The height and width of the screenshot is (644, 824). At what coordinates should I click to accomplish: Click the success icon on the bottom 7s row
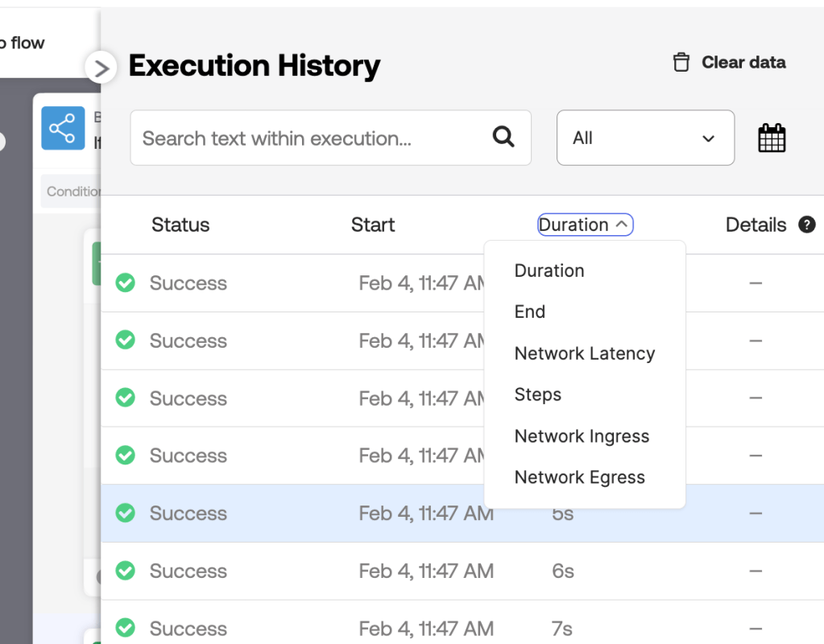(126, 628)
